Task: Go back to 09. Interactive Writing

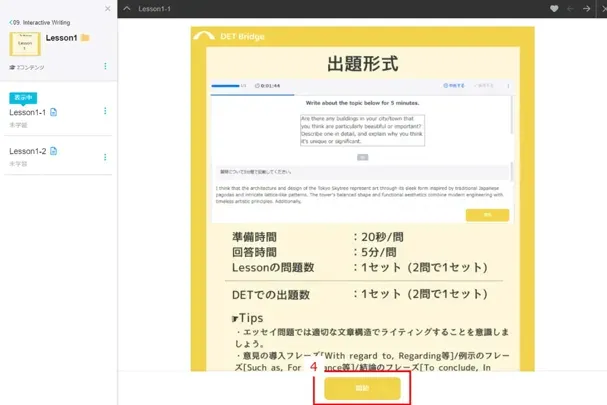Action: point(39,22)
